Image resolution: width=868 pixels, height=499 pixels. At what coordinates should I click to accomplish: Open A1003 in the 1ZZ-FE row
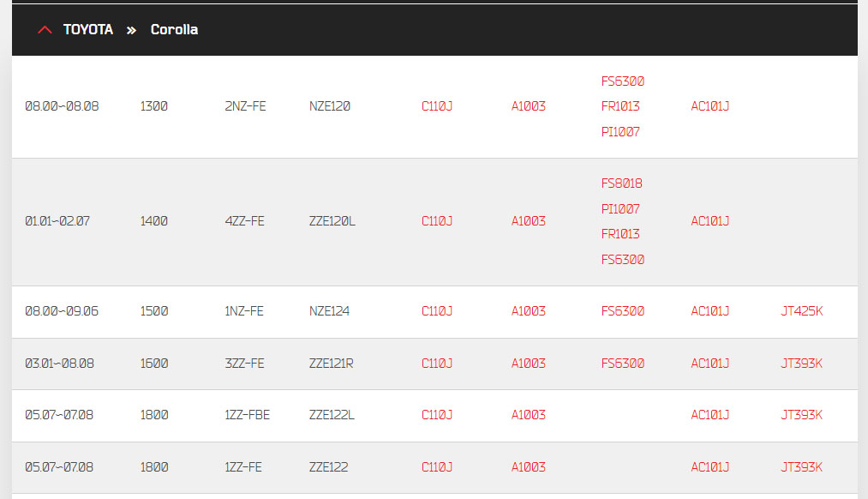[528, 467]
